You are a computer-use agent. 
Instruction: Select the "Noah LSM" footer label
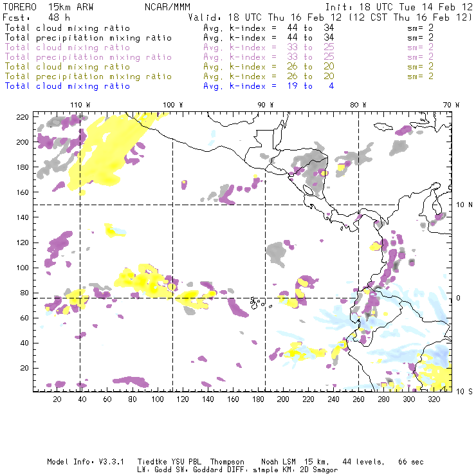coord(279,462)
